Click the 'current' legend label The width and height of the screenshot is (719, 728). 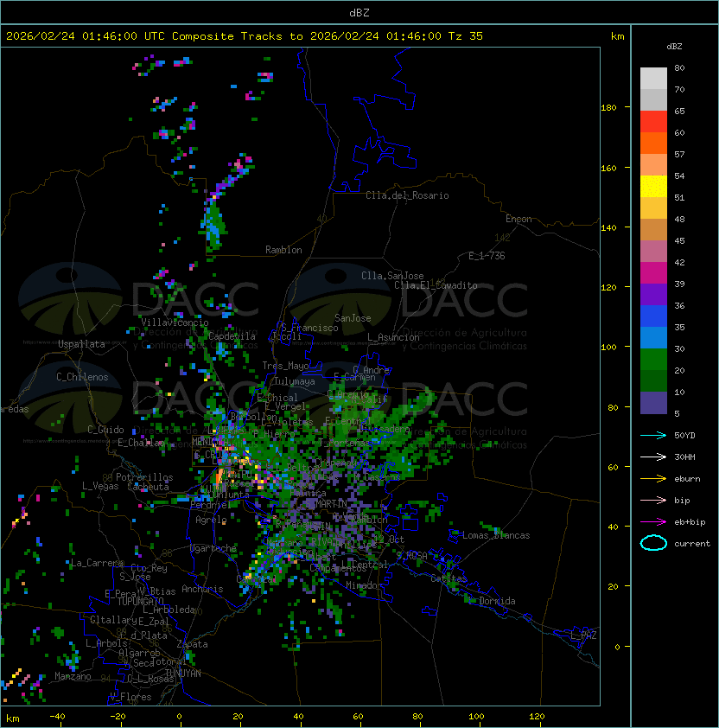click(692, 544)
